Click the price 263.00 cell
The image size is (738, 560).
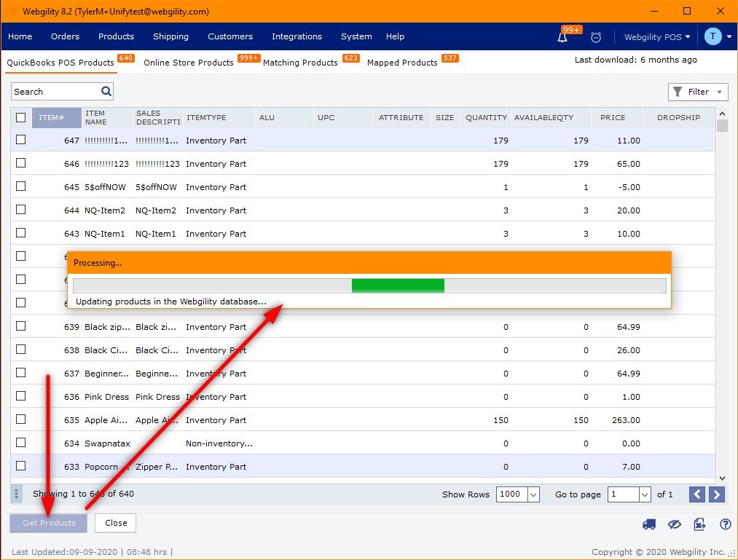(626, 419)
